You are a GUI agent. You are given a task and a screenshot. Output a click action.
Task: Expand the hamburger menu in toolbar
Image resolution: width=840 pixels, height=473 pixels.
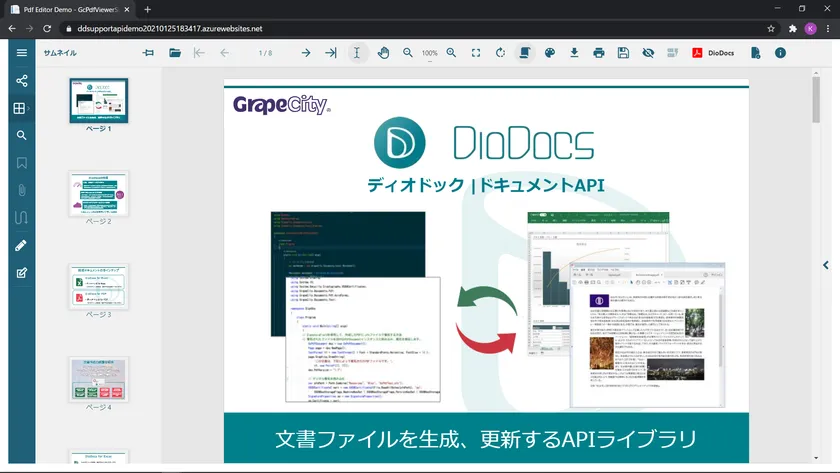coord(21,53)
